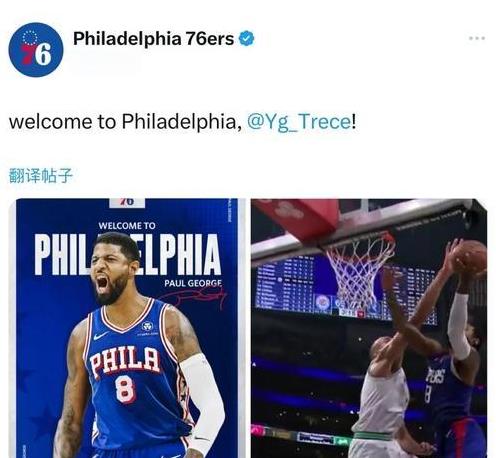Screen dimensions: 496x458
Task: Click the blue verified checkmark badge
Action: pyautogui.click(x=246, y=39)
